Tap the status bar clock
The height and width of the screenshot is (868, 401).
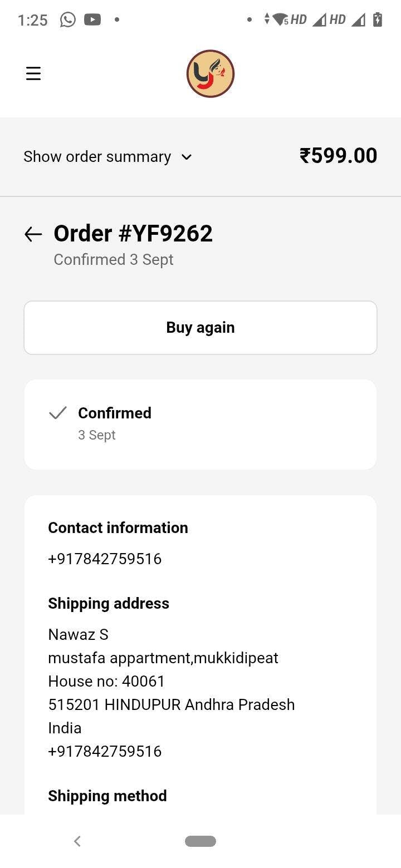pyautogui.click(x=33, y=20)
